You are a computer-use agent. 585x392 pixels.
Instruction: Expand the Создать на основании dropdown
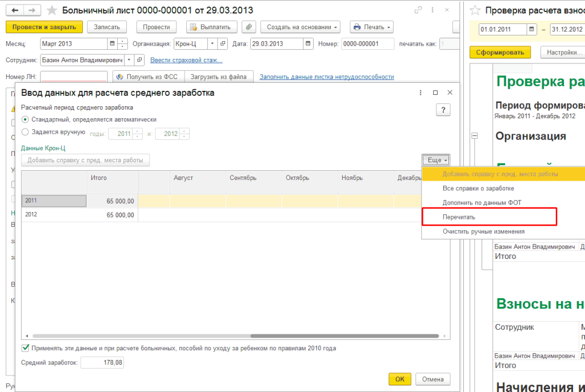(300, 27)
